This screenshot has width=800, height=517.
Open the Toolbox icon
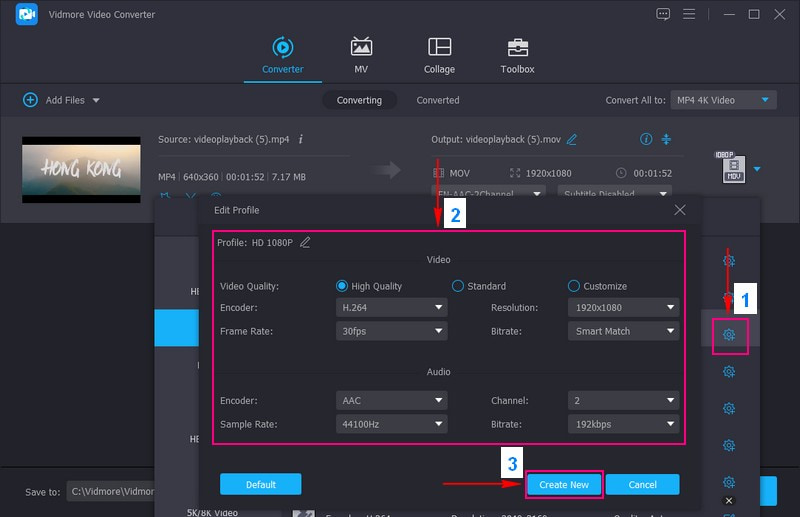(517, 55)
